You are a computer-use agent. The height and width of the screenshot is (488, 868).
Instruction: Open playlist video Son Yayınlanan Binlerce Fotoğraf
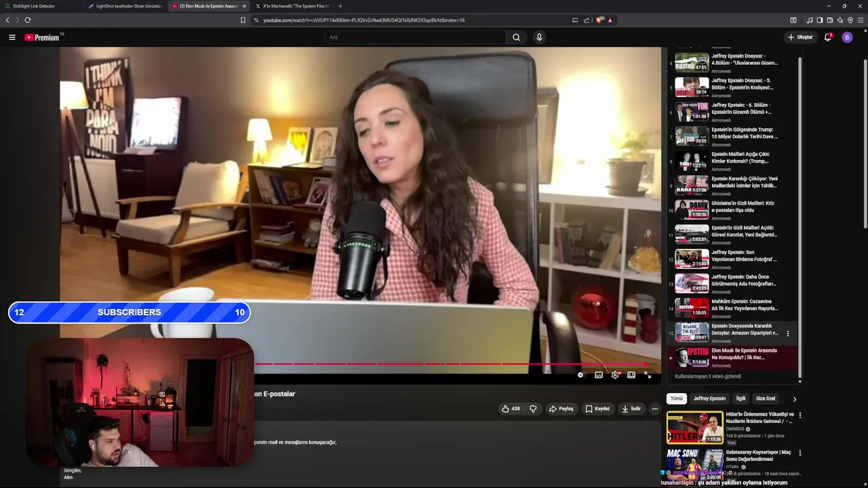(731, 258)
